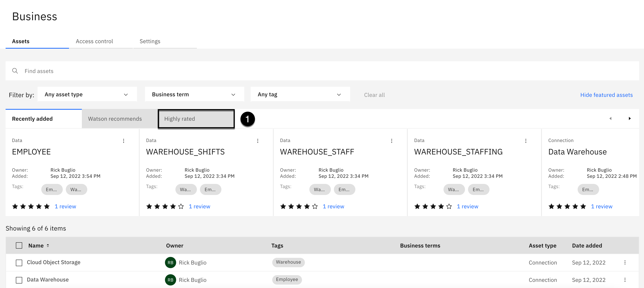This screenshot has height=288, width=644.
Task: Open row actions for Cloud Object Storage
Action: 625,263
